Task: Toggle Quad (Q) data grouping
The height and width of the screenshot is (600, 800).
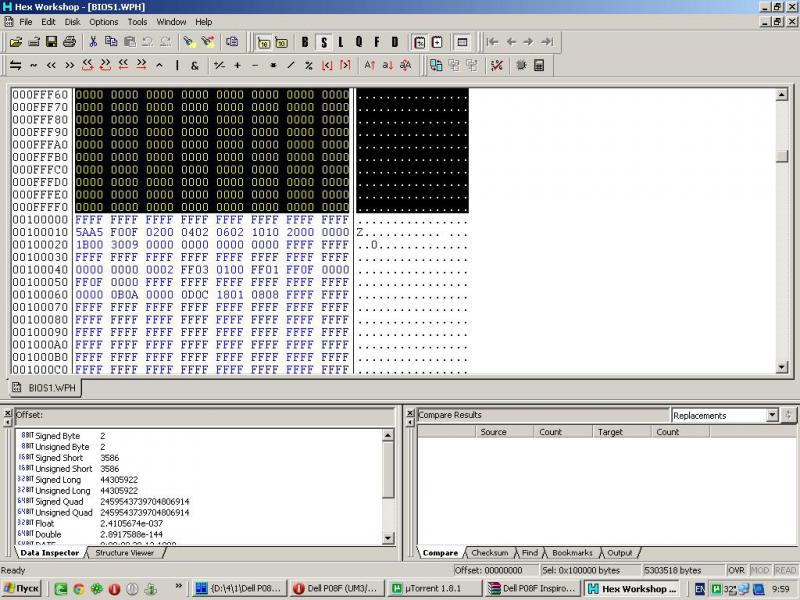Action: click(359, 42)
